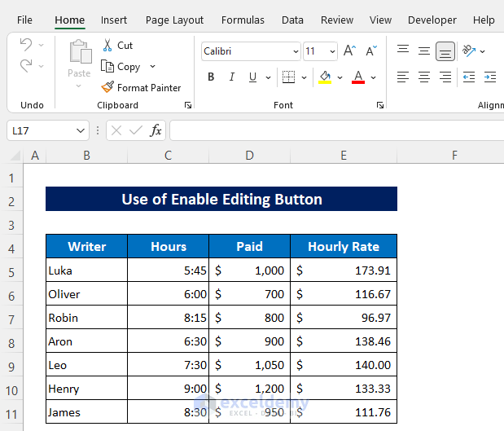Select column D header
Viewport: 504px width, 431px height.
tap(249, 156)
